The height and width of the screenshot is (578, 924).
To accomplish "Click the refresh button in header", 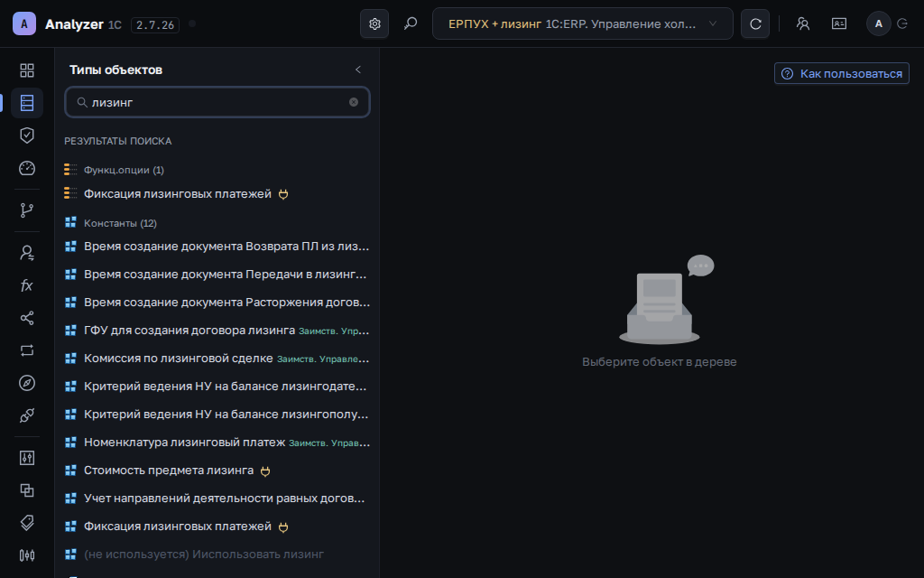I will click(x=755, y=24).
